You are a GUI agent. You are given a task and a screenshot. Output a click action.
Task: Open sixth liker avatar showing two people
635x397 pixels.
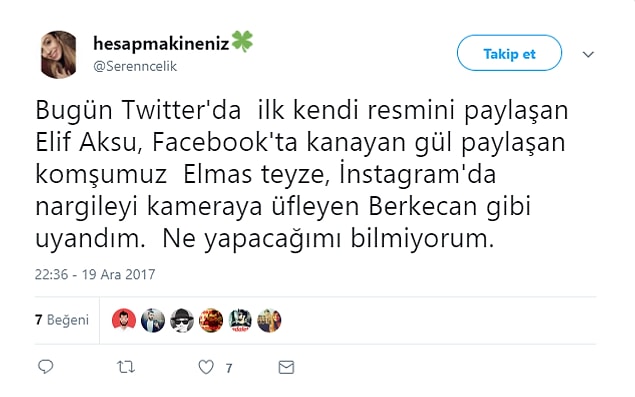(x=269, y=320)
